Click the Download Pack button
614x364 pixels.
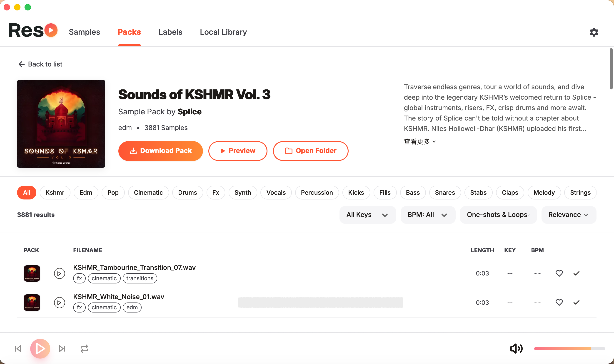[160, 151]
